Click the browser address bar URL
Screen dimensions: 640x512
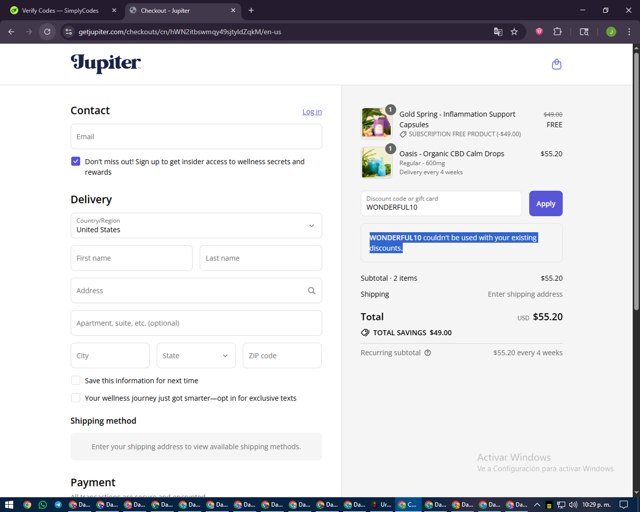[x=180, y=32]
